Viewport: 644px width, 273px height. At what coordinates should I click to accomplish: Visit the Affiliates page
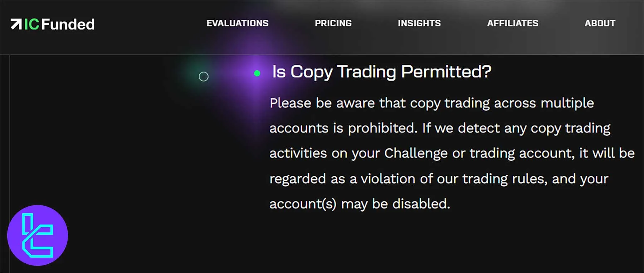[x=513, y=24]
